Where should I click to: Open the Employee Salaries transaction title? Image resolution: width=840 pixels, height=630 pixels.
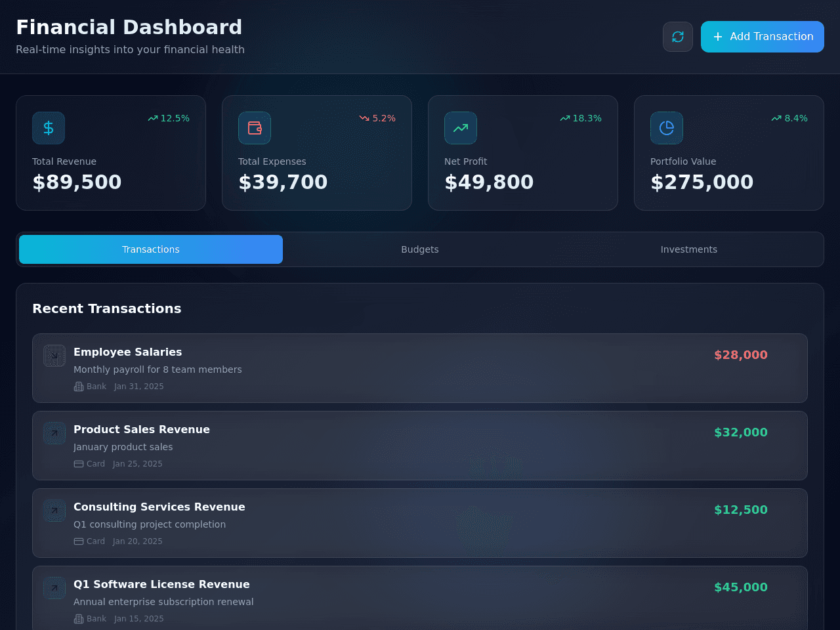128,352
